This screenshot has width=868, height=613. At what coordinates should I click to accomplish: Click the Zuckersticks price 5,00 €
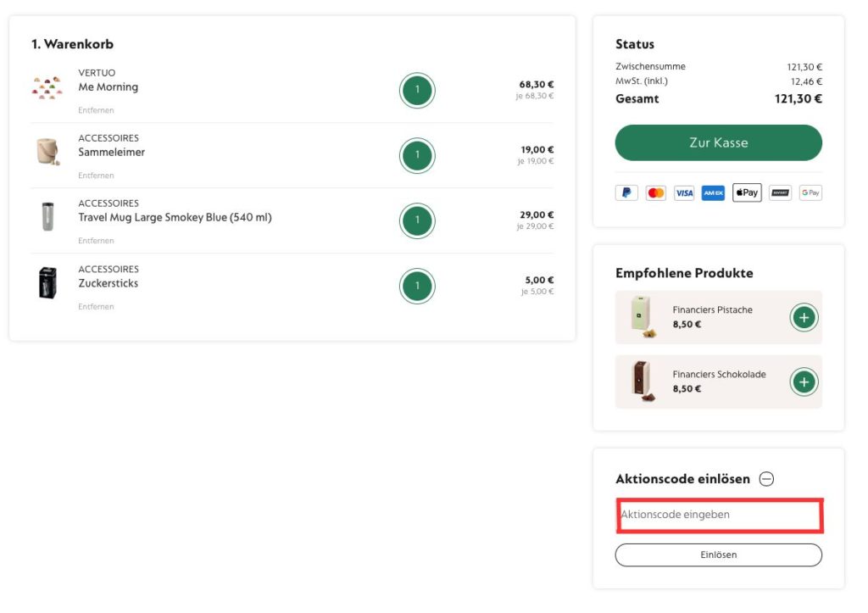(x=539, y=280)
